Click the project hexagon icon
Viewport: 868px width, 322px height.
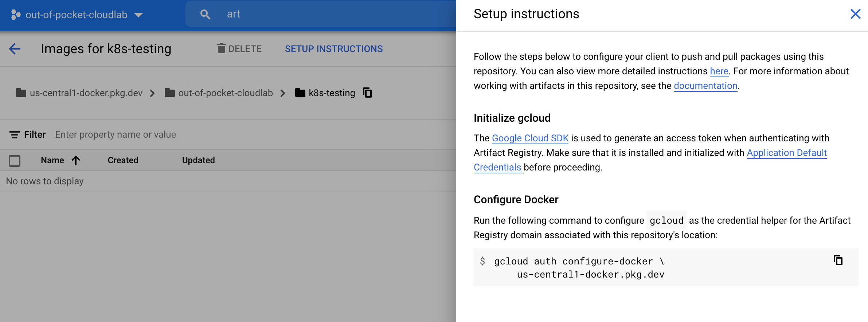16,15
